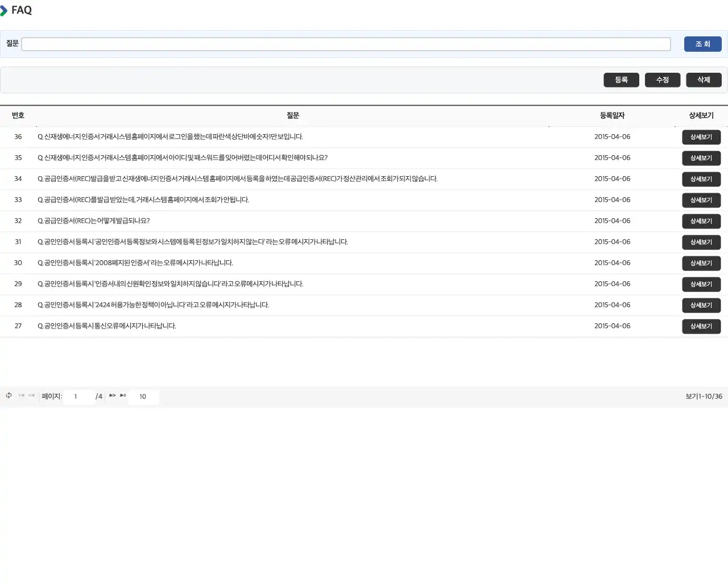
Task: Go to the first page with the pager icon
Action: [x=22, y=396]
